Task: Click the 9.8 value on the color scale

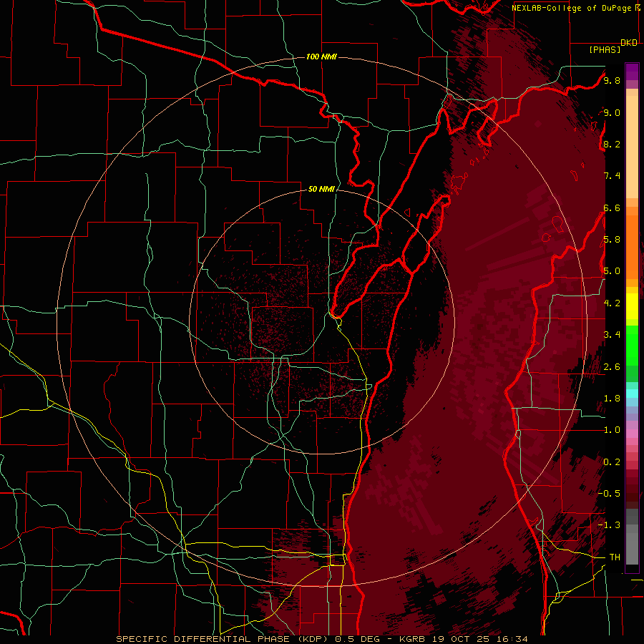Action: pos(612,80)
